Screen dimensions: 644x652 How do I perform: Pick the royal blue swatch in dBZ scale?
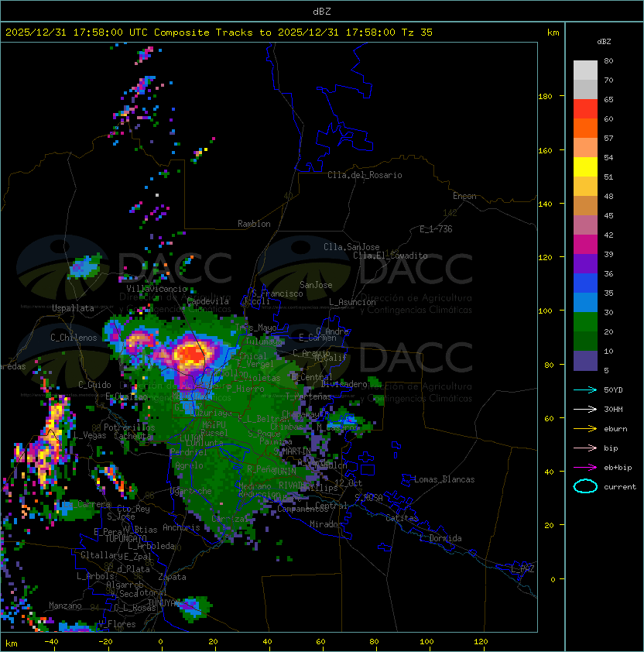[x=585, y=283]
